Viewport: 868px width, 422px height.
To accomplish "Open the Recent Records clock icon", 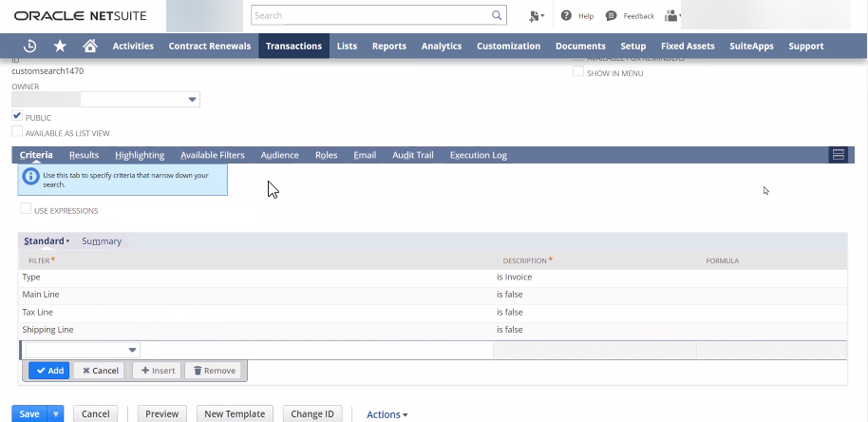I will click(x=29, y=46).
